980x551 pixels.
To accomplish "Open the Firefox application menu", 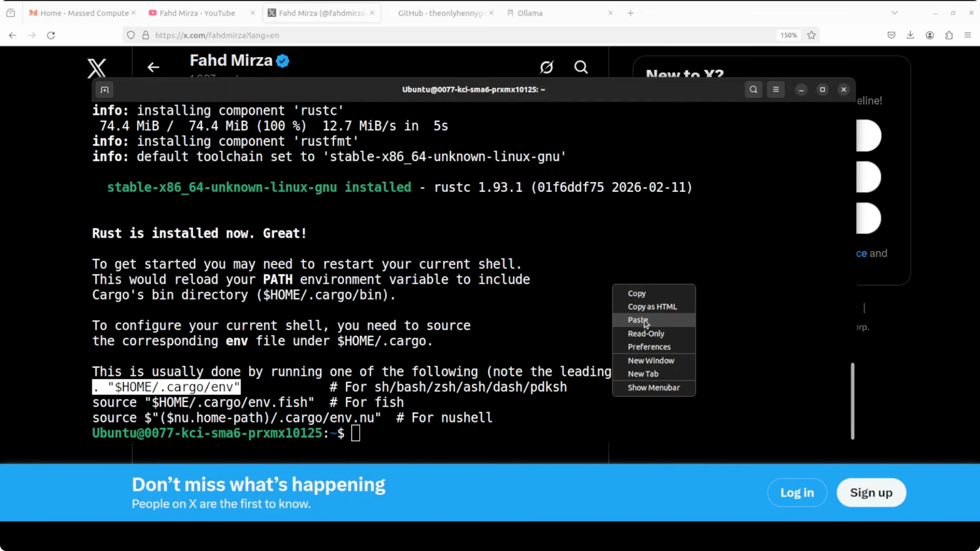I will tap(968, 35).
